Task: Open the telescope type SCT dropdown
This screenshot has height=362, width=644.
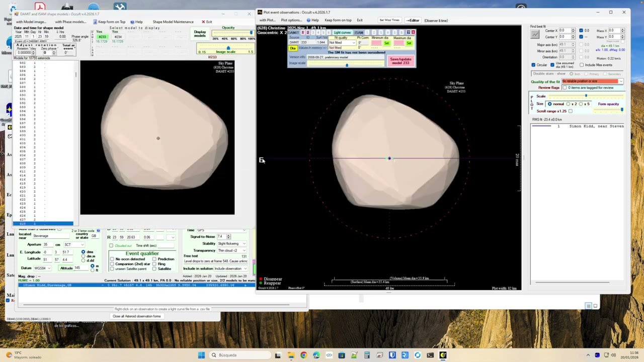Action: coord(74,245)
